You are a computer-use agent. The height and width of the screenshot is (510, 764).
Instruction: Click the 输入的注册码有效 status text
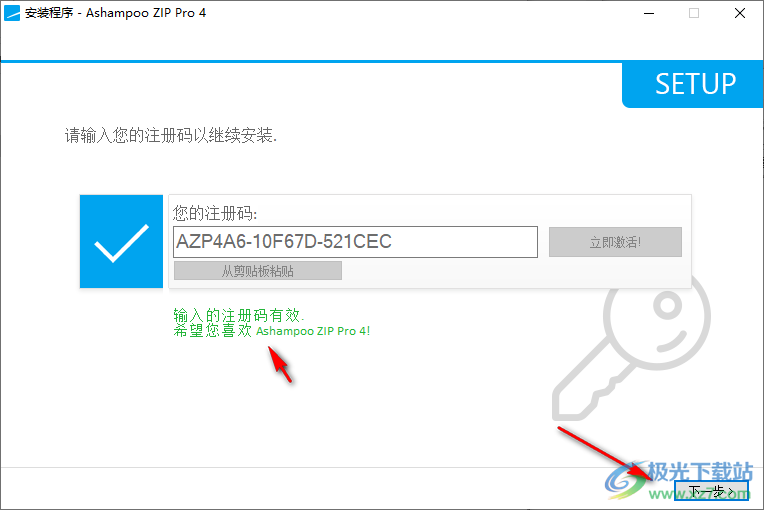click(x=239, y=315)
